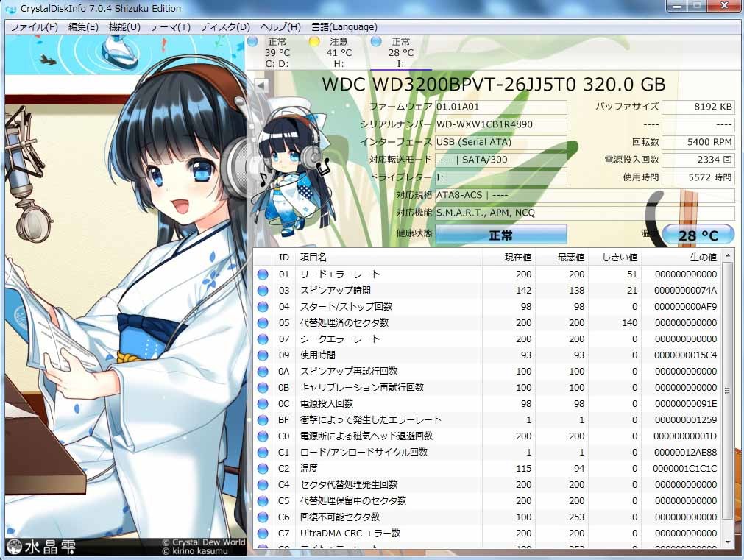Image resolution: width=744 pixels, height=560 pixels.
Task: Click status orb for C5 代替処理保留中のセクタ数
Action: 263,500
